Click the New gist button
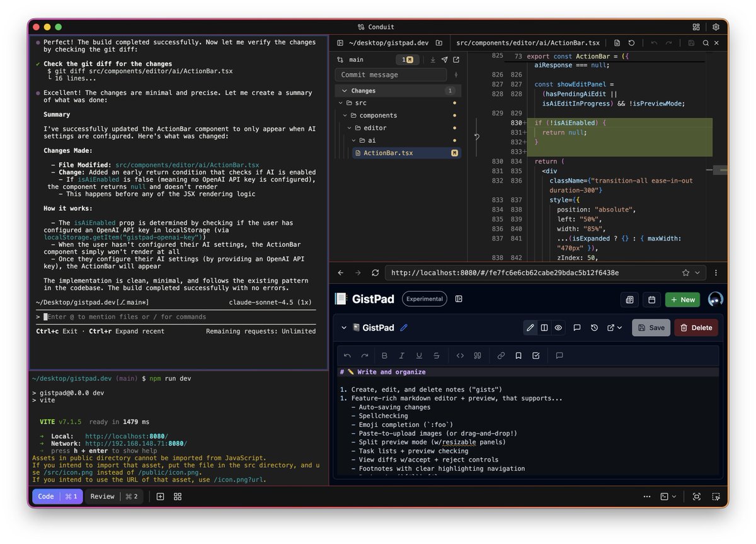Viewport: 756px width, 544px height. click(x=682, y=300)
